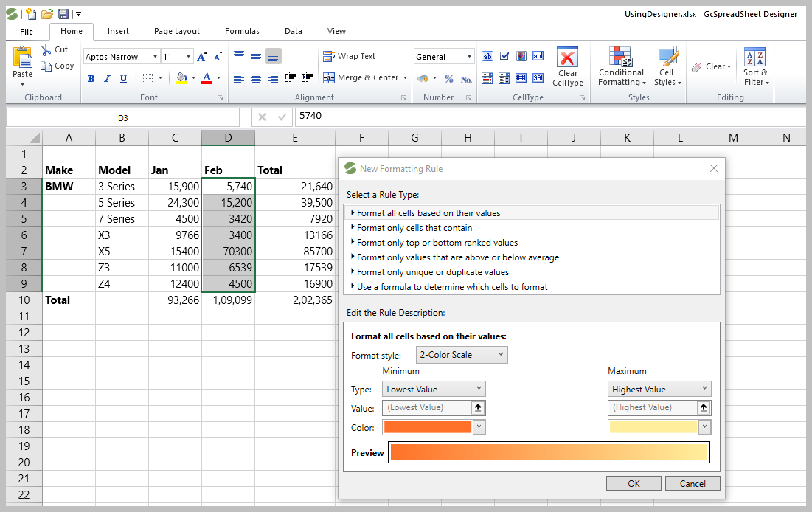
Task: Decrease font size with the shrink icon
Action: (218, 57)
